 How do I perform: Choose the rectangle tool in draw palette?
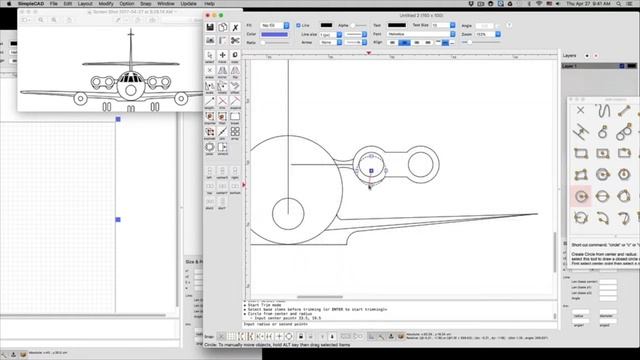pos(581,153)
